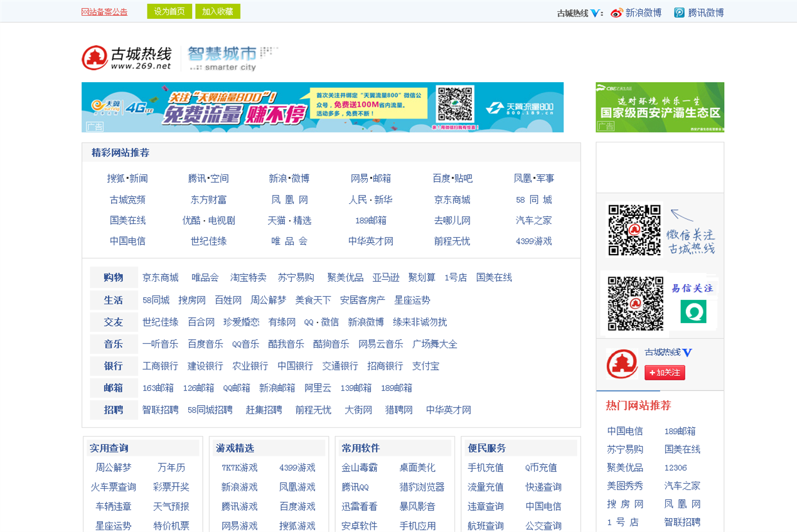Open the 12306 link in 热门网站推荐

tap(676, 468)
